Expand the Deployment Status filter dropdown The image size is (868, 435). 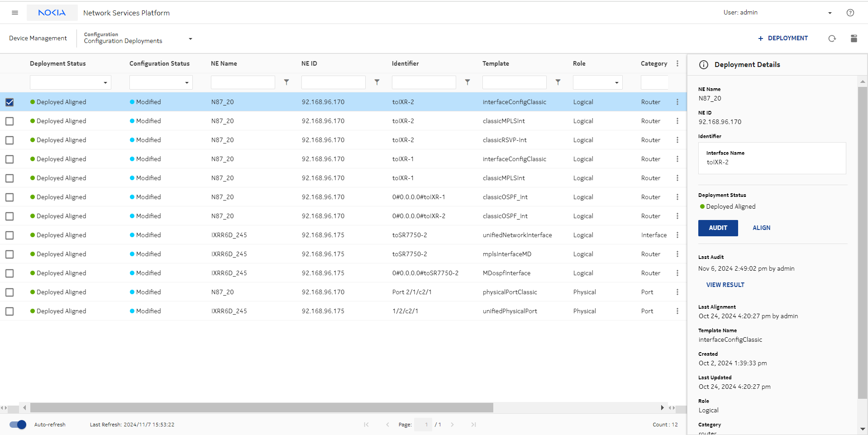pos(105,83)
